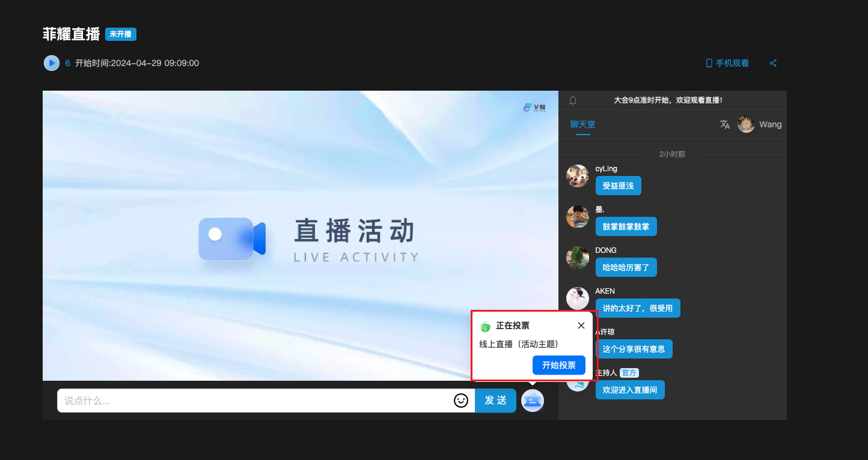Close the voting popup
Viewport: 868px width, 460px height.
tap(581, 325)
